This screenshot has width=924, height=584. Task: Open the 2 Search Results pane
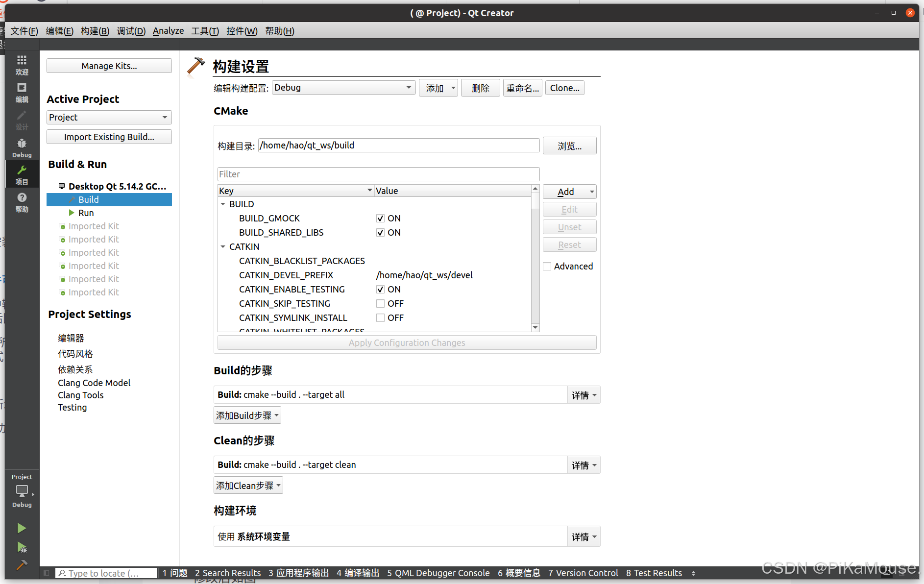[228, 573]
